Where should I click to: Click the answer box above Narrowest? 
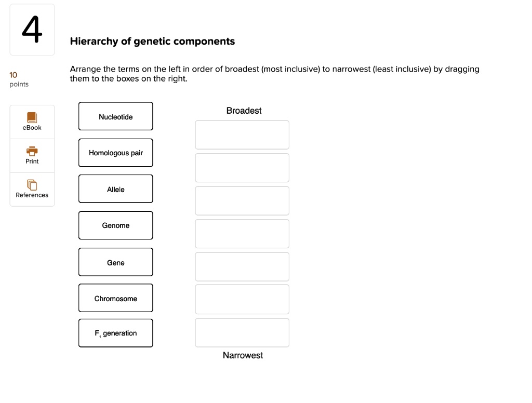(x=242, y=332)
